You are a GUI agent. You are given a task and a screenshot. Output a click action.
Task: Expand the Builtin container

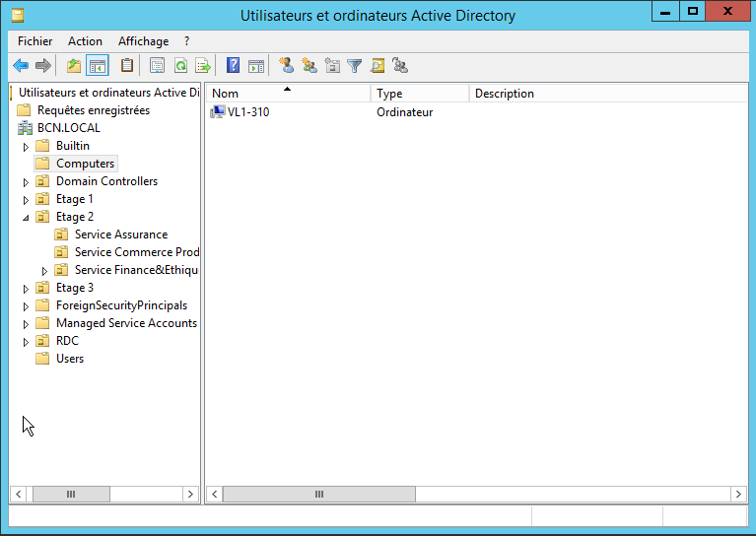(x=27, y=146)
